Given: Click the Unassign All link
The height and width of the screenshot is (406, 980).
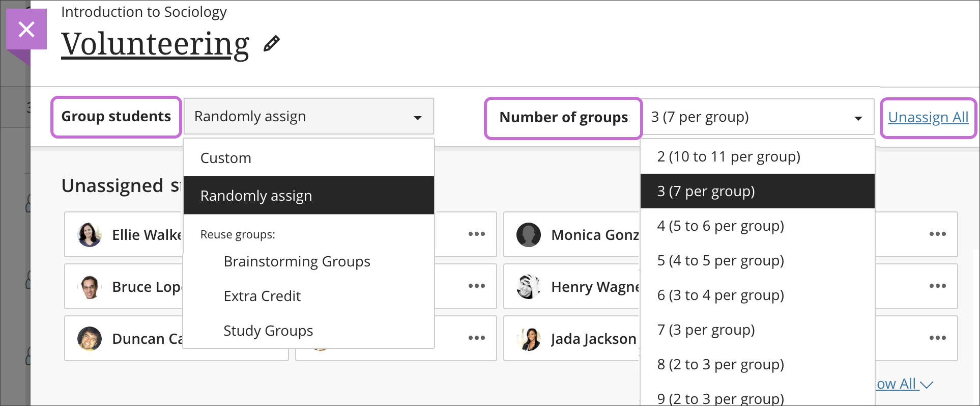Looking at the screenshot, I should pos(928,118).
